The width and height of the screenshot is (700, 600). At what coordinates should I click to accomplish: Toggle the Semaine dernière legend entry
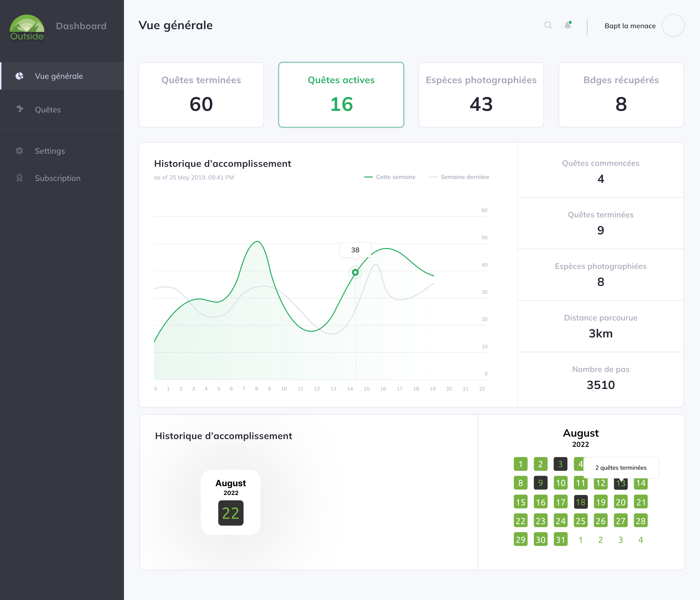pos(459,177)
